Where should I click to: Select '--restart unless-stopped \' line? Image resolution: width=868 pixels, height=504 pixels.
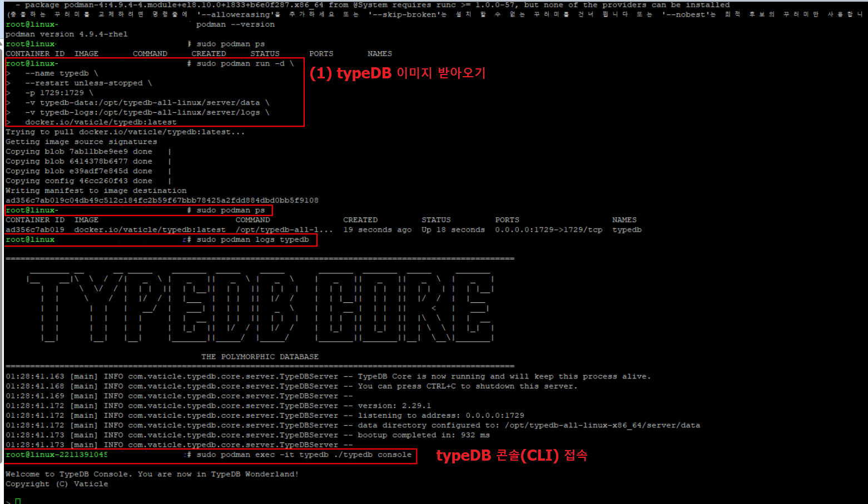pos(88,83)
